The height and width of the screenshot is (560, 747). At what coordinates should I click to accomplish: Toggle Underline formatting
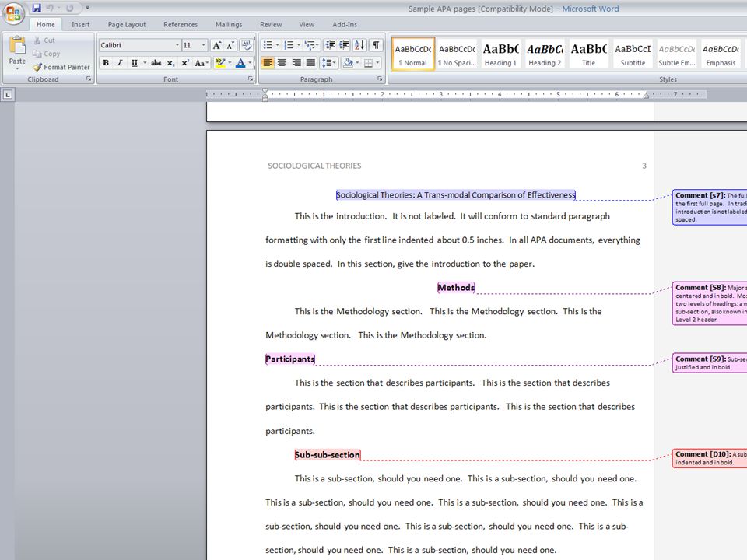pos(135,63)
